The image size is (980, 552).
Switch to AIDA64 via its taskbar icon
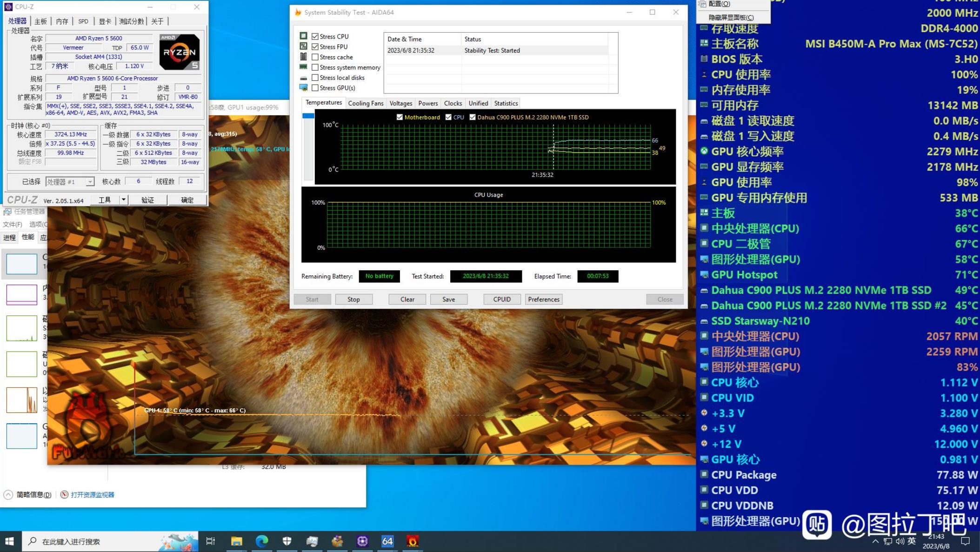[x=387, y=541]
